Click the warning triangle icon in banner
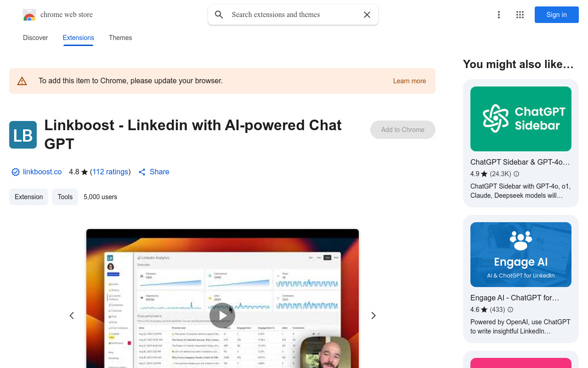The image size is (588, 368). click(x=22, y=81)
